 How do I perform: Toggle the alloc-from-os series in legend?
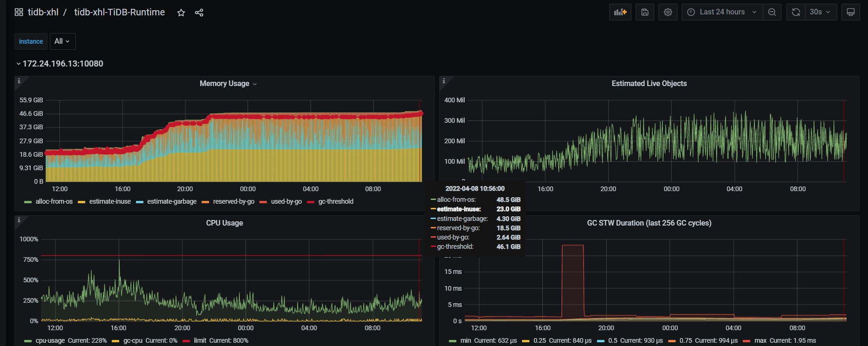coord(54,201)
